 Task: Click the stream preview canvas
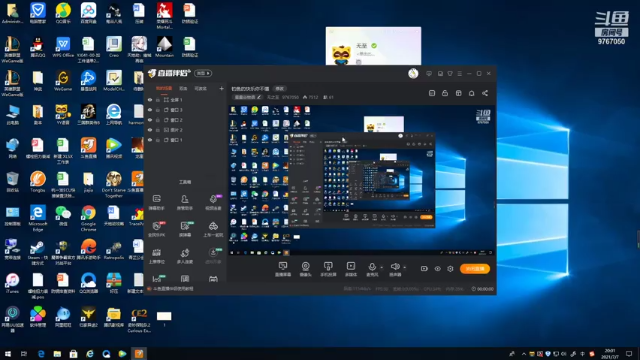click(x=362, y=180)
